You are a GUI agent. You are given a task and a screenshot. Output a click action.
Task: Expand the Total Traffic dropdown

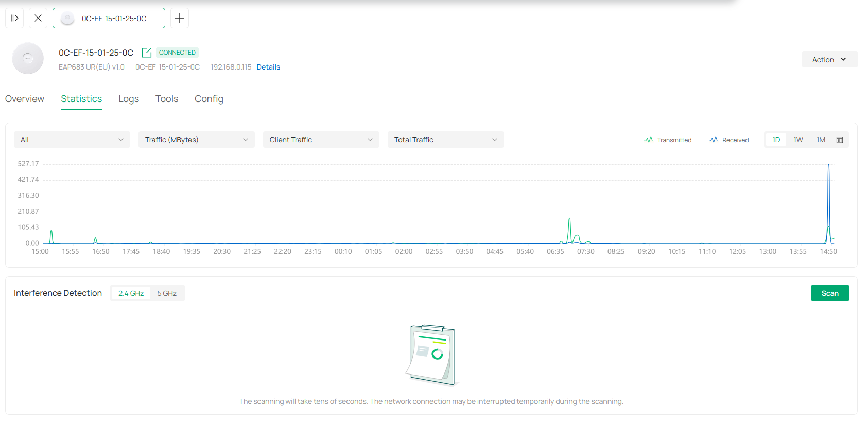[446, 140]
